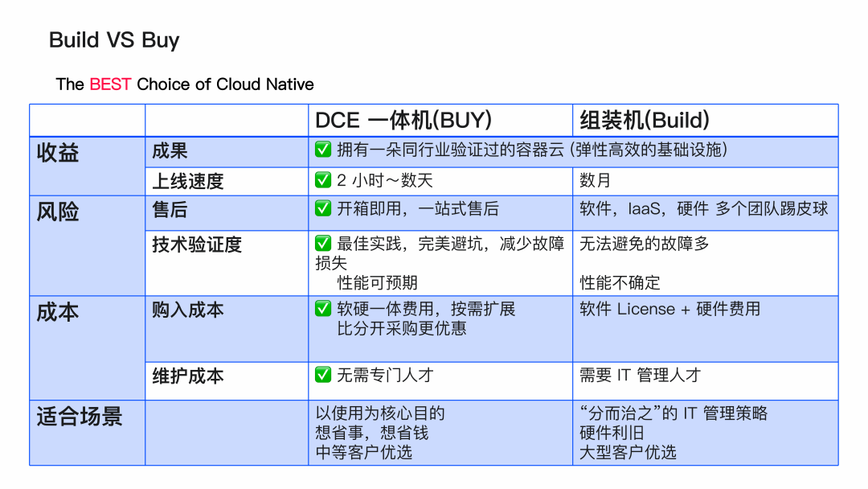This screenshot has height=489, width=868.
Task: Click the text 拥有一朵同行业验证过的容器云
Action: click(451, 150)
